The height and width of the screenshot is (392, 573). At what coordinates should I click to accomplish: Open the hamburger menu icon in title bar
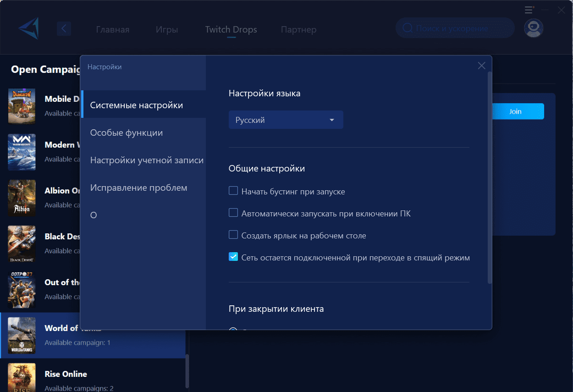coord(529,10)
